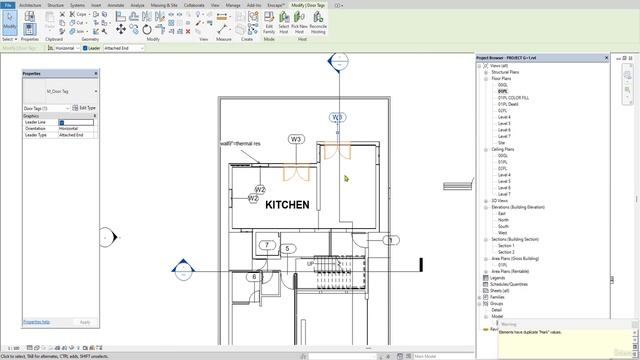Uncheck the Leader checkbox in options bar
The image size is (640, 360).
pos(85,48)
